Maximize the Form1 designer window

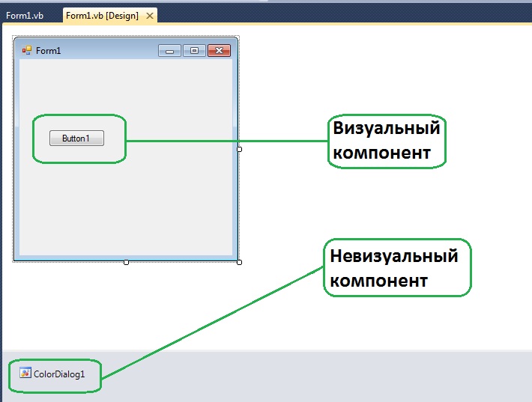[x=194, y=51]
